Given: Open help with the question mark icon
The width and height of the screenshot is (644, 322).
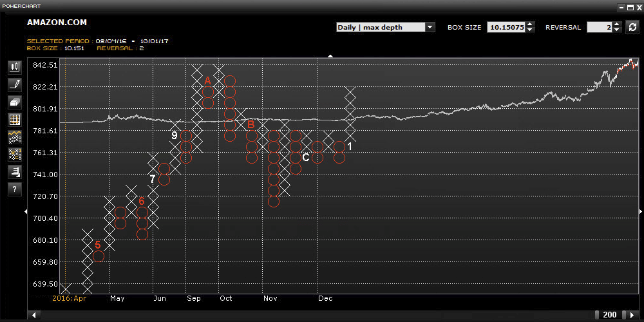Looking at the screenshot, I should [x=15, y=189].
